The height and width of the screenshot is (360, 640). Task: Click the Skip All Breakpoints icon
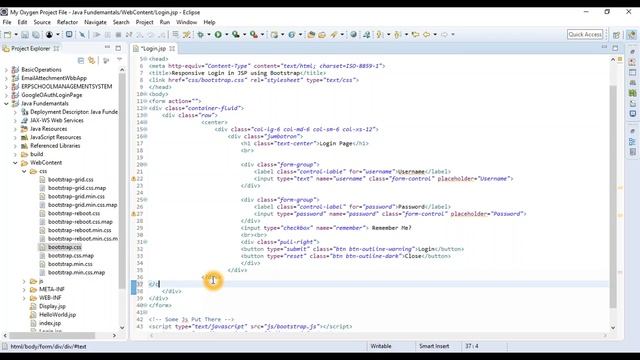tap(82, 35)
